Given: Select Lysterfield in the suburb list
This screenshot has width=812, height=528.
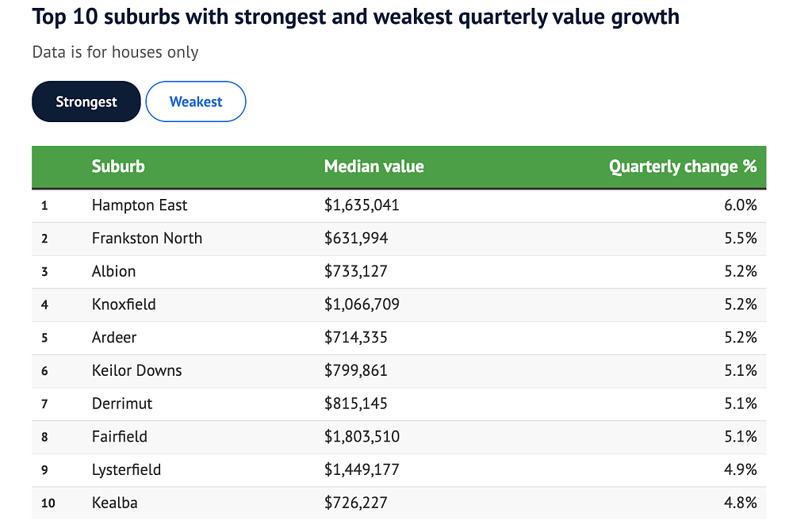Looking at the screenshot, I should 126,470.
